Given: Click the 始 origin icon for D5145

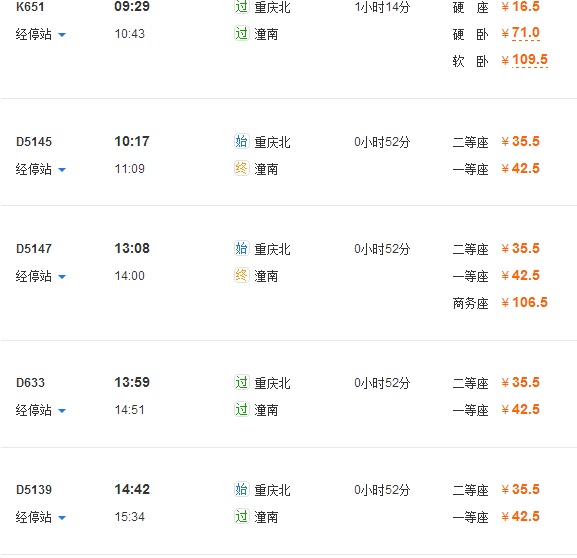Looking at the screenshot, I should coord(241,141).
